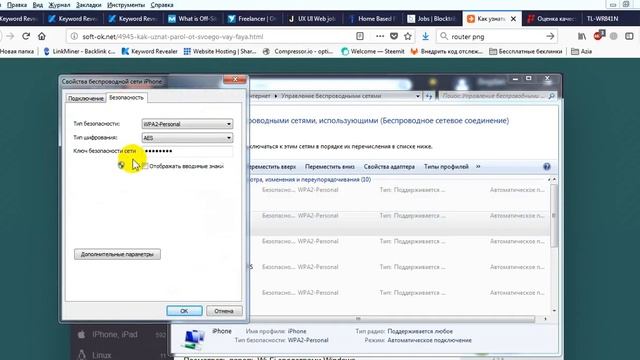Image resolution: width=640 pixels, height=360 pixels.
Task: Open 'Справка' menu
Action: [162, 5]
